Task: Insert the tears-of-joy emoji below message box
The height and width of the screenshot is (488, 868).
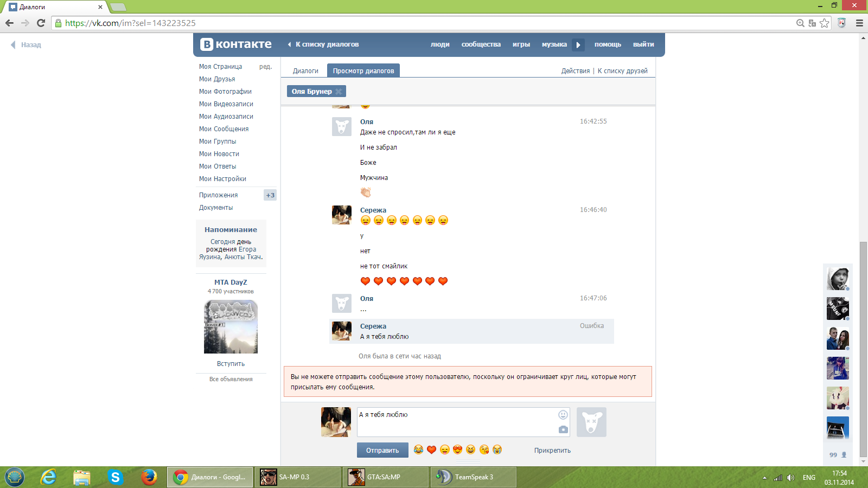Action: (x=418, y=450)
